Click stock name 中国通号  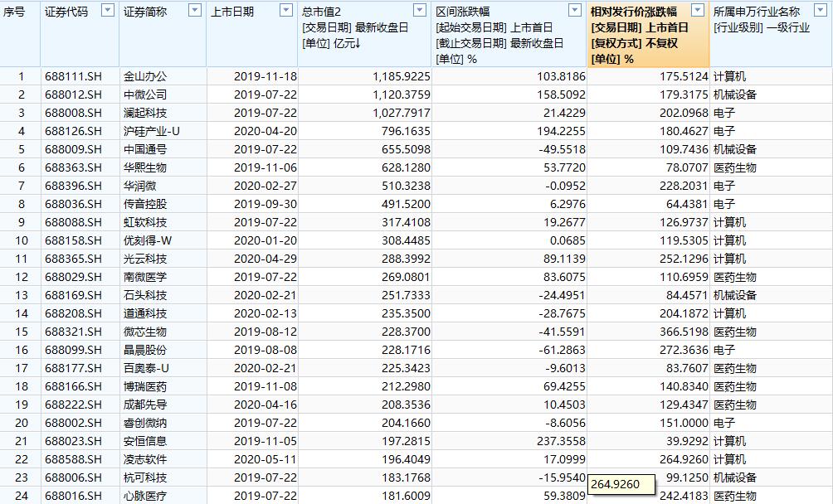point(145,149)
